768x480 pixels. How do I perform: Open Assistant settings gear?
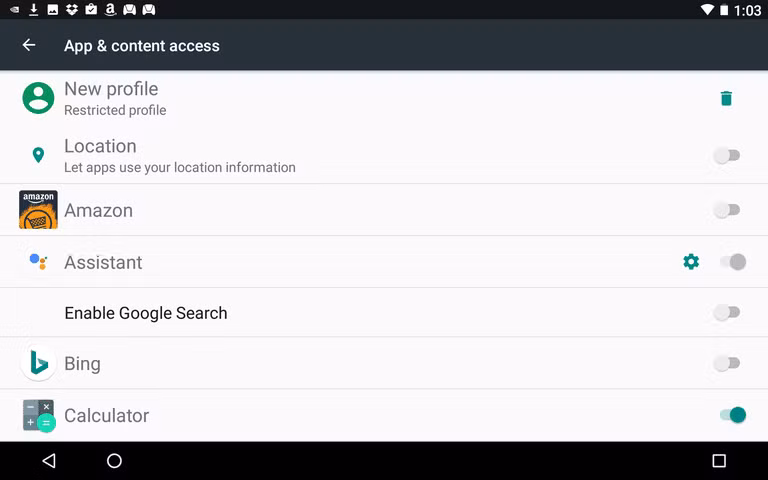pyautogui.click(x=691, y=262)
